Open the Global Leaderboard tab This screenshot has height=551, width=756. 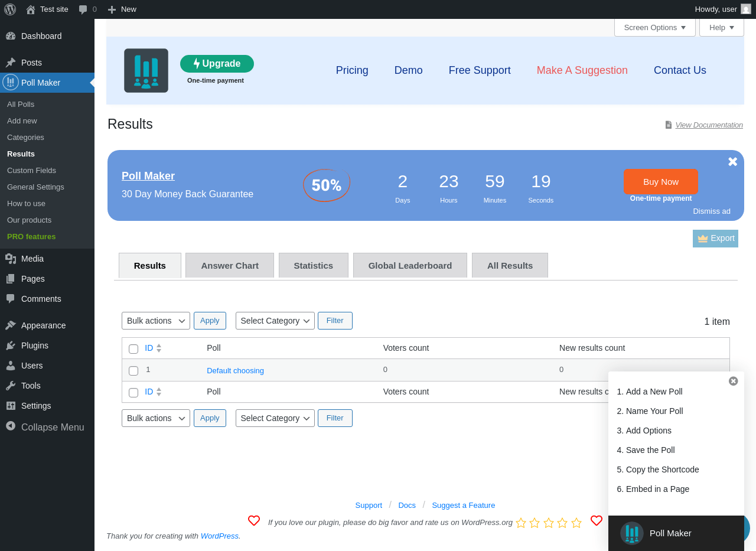[410, 266]
